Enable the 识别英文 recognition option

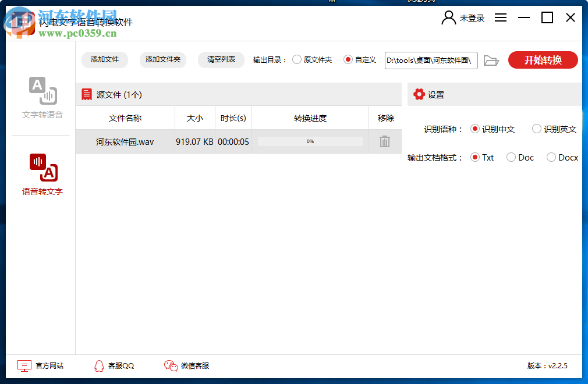536,129
